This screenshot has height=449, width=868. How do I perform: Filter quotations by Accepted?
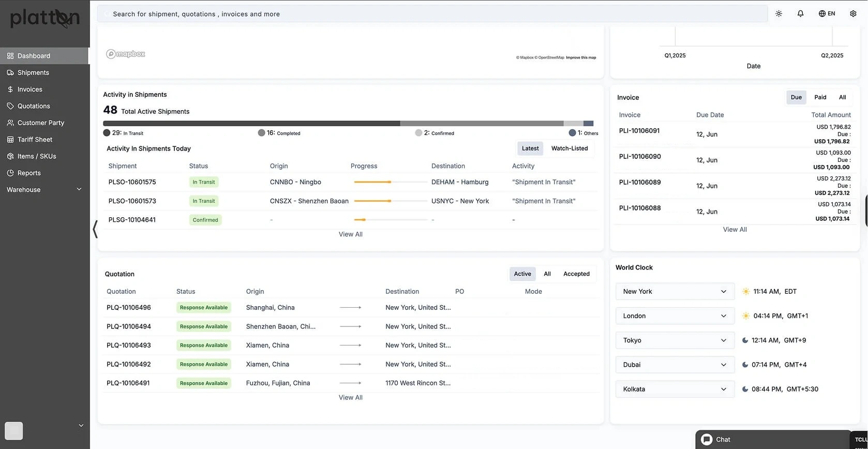coord(576,274)
